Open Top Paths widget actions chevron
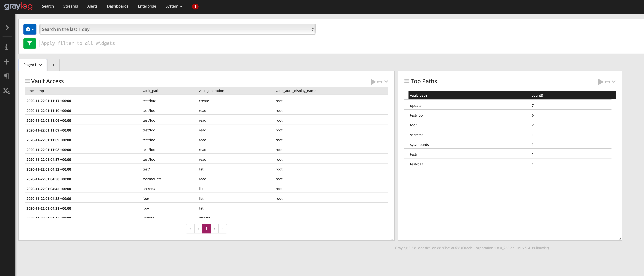The width and height of the screenshot is (644, 276). 614,82
